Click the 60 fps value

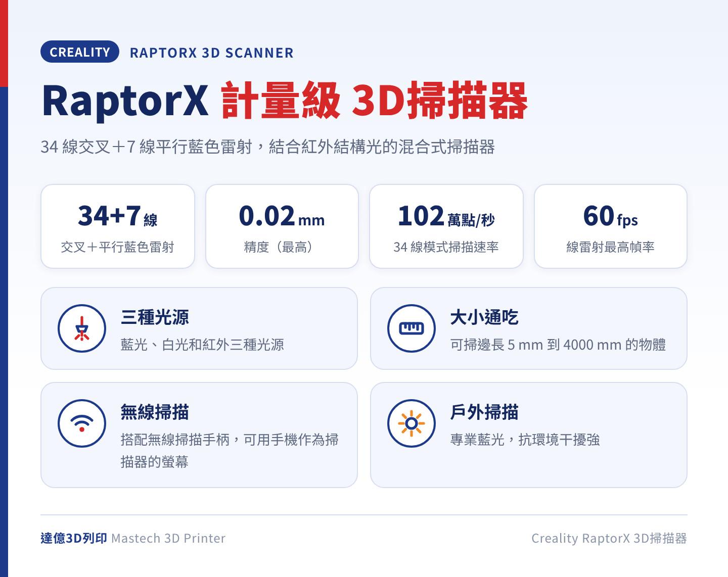tap(610, 216)
